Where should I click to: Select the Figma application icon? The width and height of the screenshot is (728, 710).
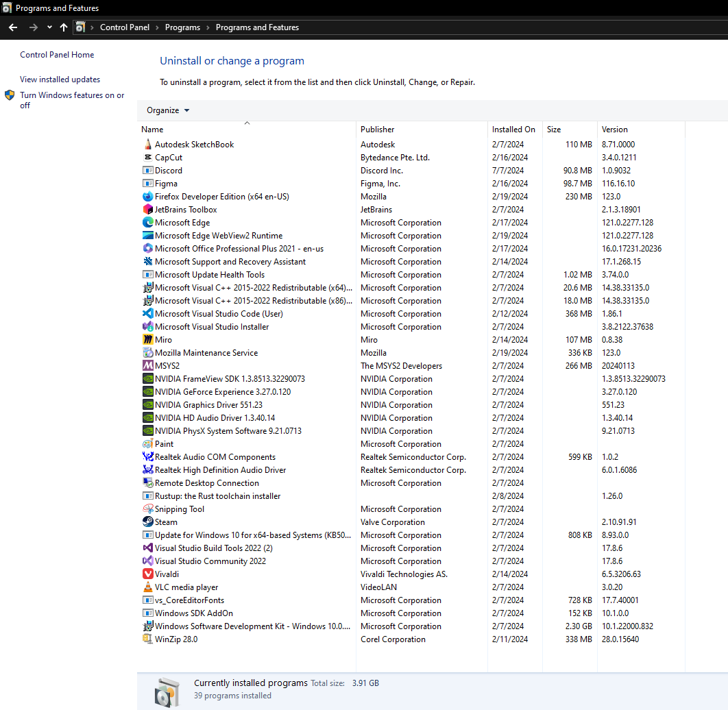[x=147, y=183]
